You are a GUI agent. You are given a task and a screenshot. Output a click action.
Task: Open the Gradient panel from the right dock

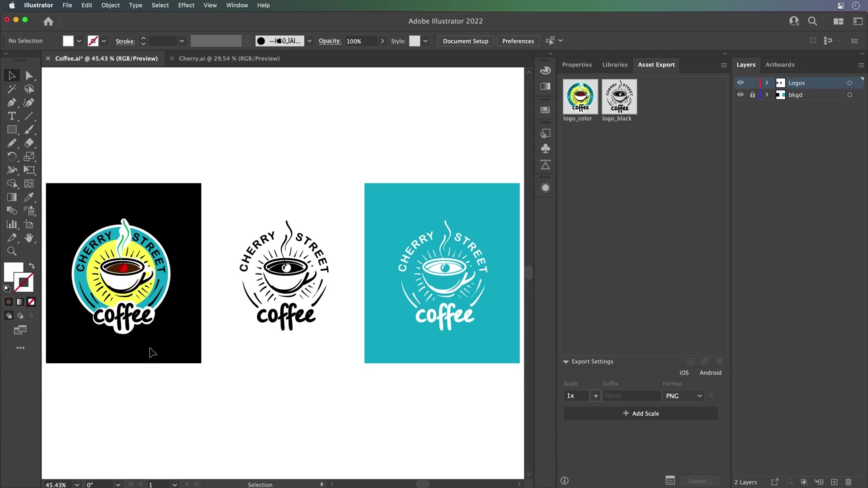pyautogui.click(x=546, y=87)
